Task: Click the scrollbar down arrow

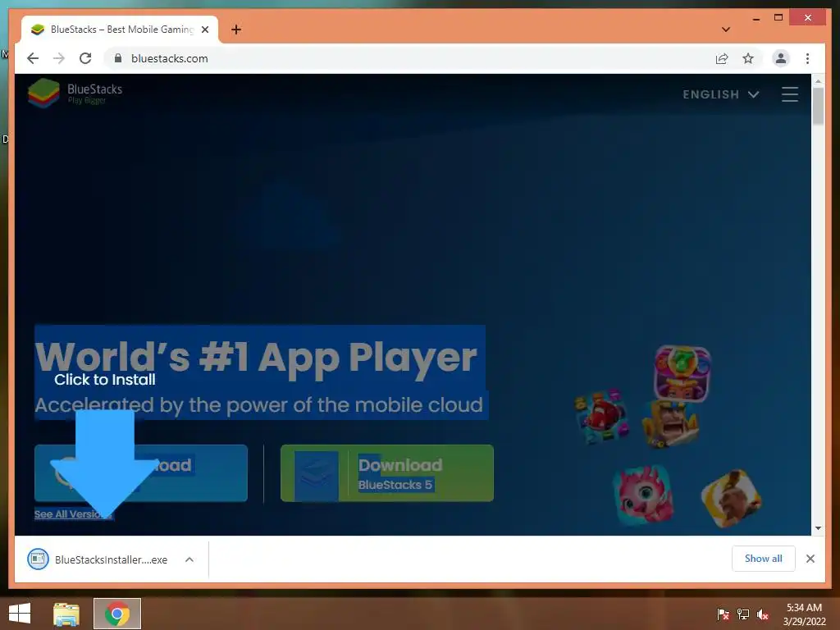Action: [x=818, y=528]
